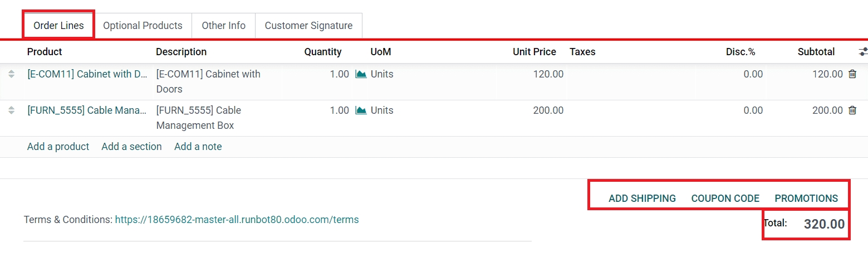Click Add a section link
Viewport: 868px width, 271px height.
[131, 147]
